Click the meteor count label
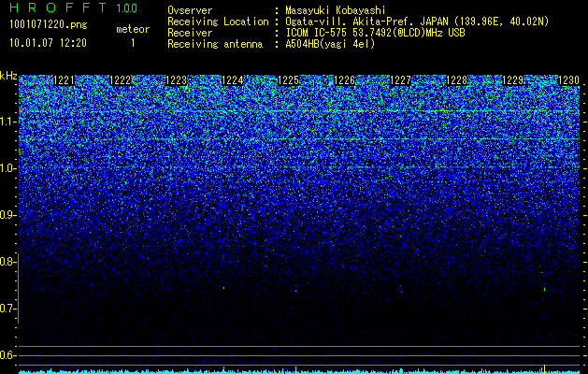Screen dimensions: 588x374 [133, 29]
